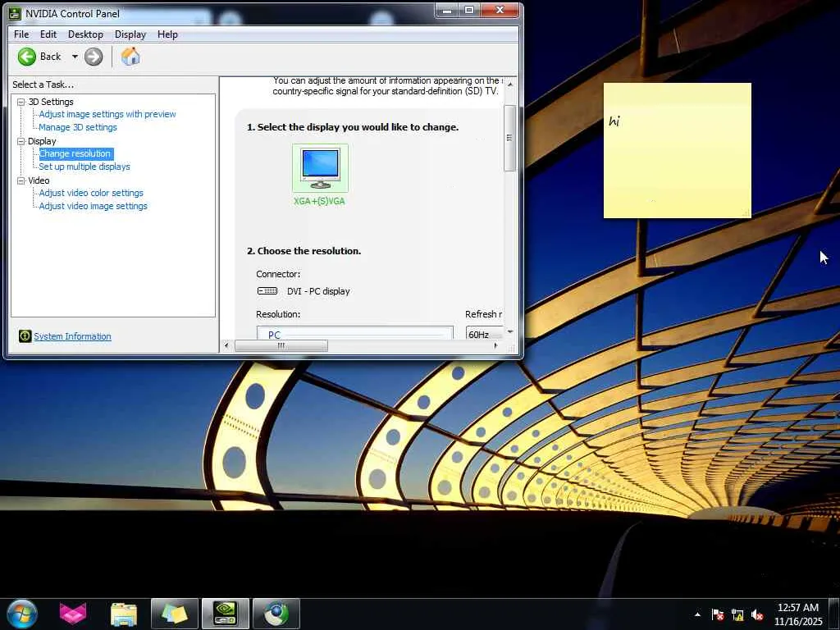Click the horizontal scrollbar right arrow
The image size is (840, 630).
pyautogui.click(x=495, y=346)
